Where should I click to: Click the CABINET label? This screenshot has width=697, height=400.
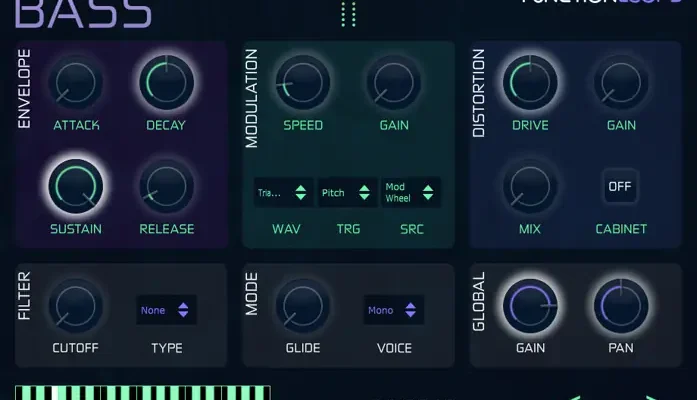(621, 229)
